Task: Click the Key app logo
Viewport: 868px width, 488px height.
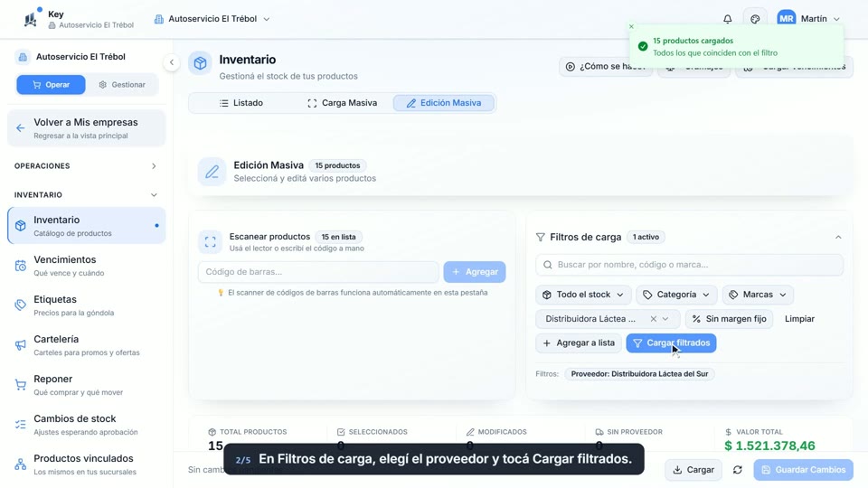Action: coord(31,19)
